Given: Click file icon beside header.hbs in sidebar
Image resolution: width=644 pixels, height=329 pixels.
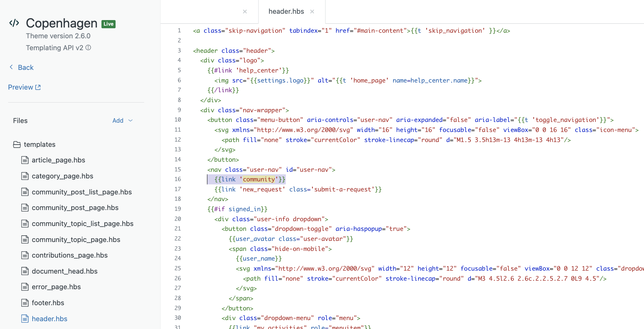Looking at the screenshot, I should (25, 319).
